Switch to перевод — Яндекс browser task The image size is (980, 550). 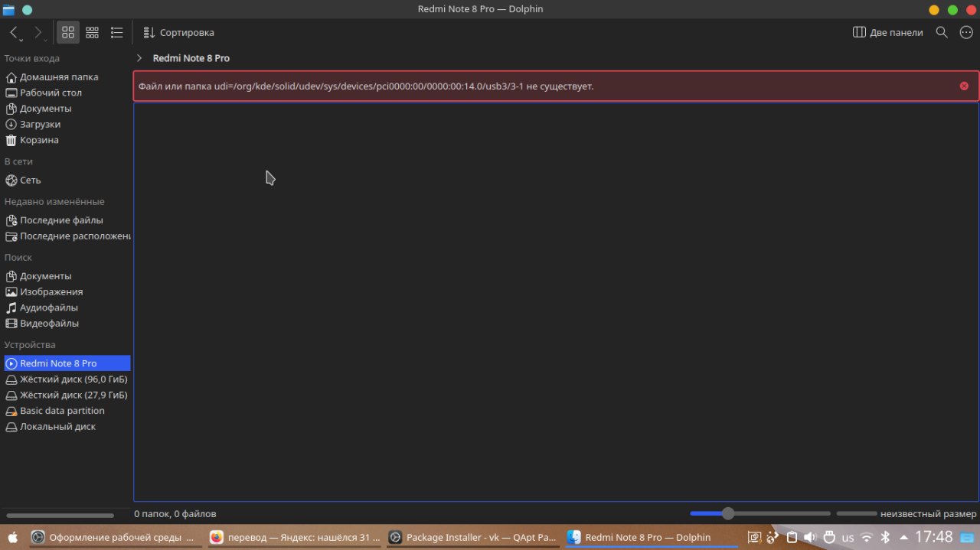point(294,537)
